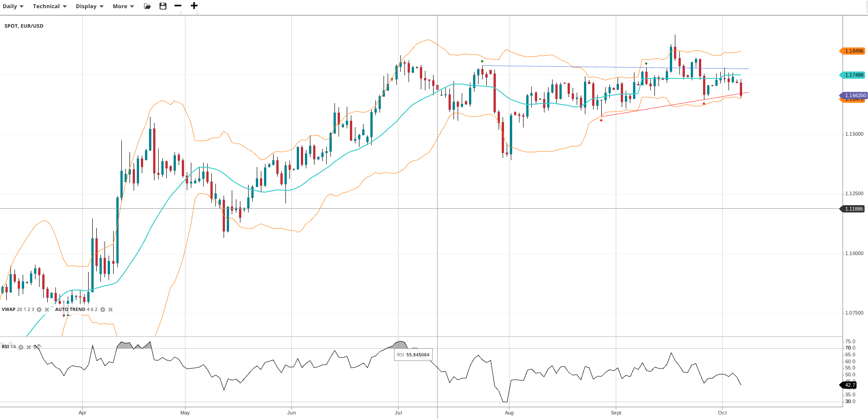This screenshot has height=419, width=868.
Task: Open the More menu
Action: click(x=123, y=6)
